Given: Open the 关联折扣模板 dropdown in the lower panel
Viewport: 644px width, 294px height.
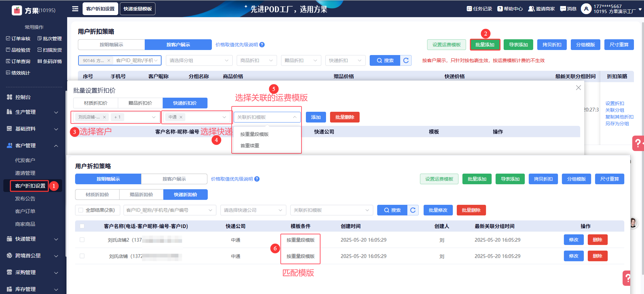Looking at the screenshot, I should (332, 210).
